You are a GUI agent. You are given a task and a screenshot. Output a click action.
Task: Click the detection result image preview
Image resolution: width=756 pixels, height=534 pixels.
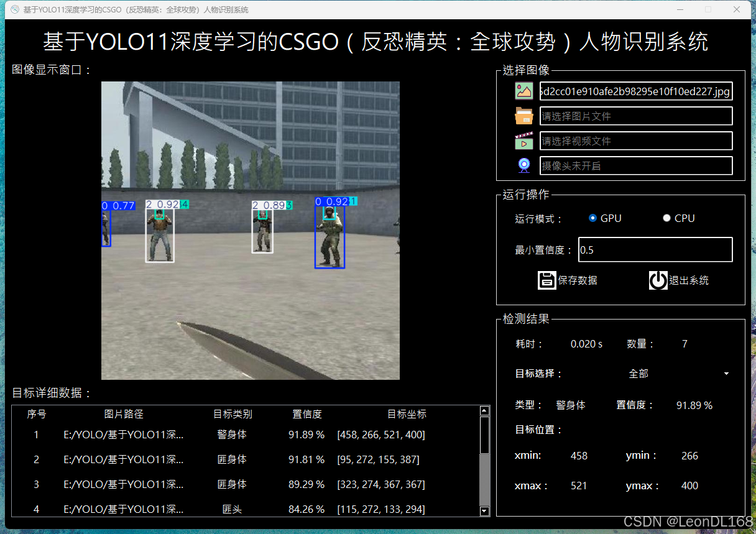coord(251,231)
